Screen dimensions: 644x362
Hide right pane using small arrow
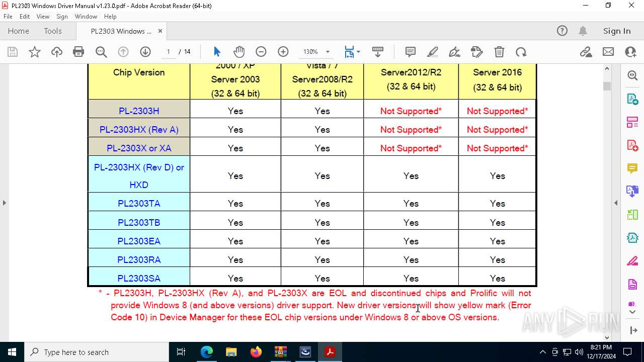(x=616, y=203)
